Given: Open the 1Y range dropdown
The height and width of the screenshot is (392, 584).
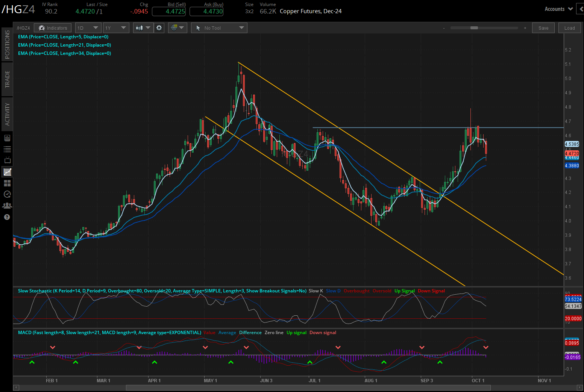Looking at the screenshot, I should click(x=116, y=27).
